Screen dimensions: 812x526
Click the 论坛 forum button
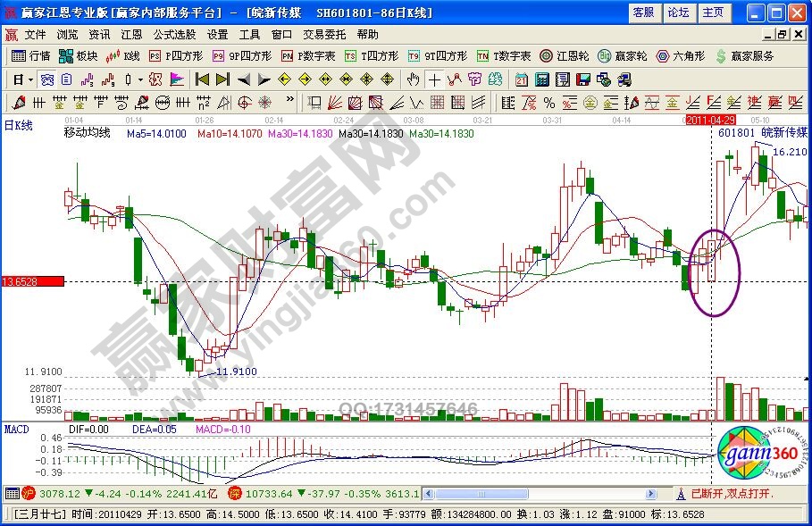(x=678, y=13)
